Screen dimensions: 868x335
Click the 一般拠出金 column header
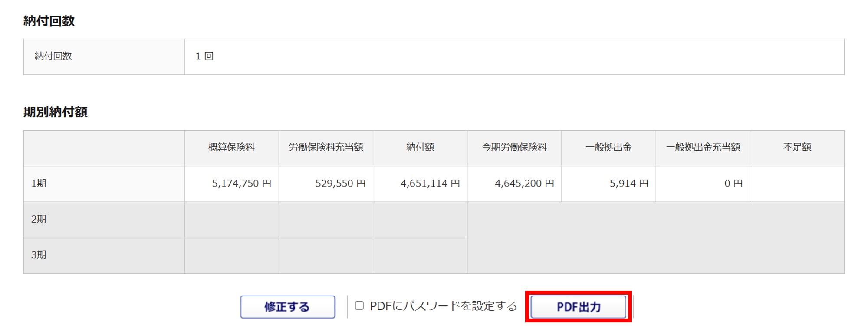tap(608, 147)
